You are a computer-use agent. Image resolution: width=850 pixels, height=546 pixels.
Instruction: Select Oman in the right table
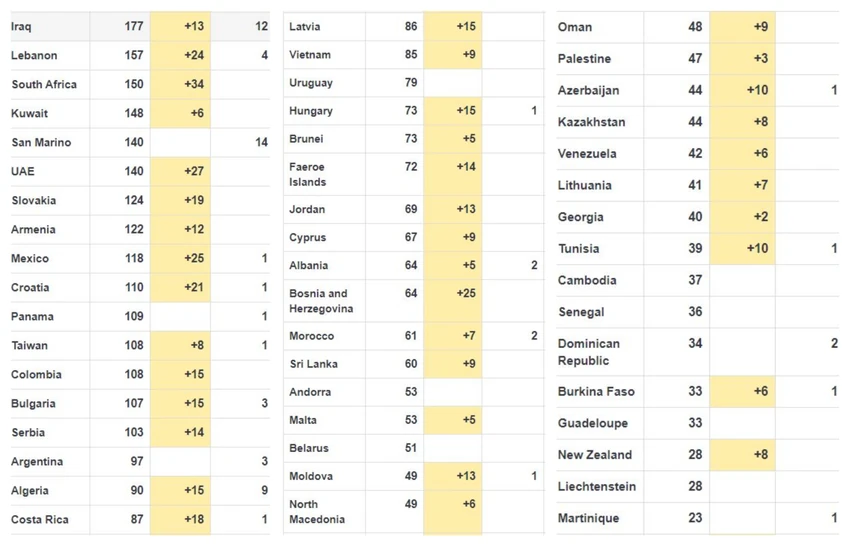pos(575,27)
